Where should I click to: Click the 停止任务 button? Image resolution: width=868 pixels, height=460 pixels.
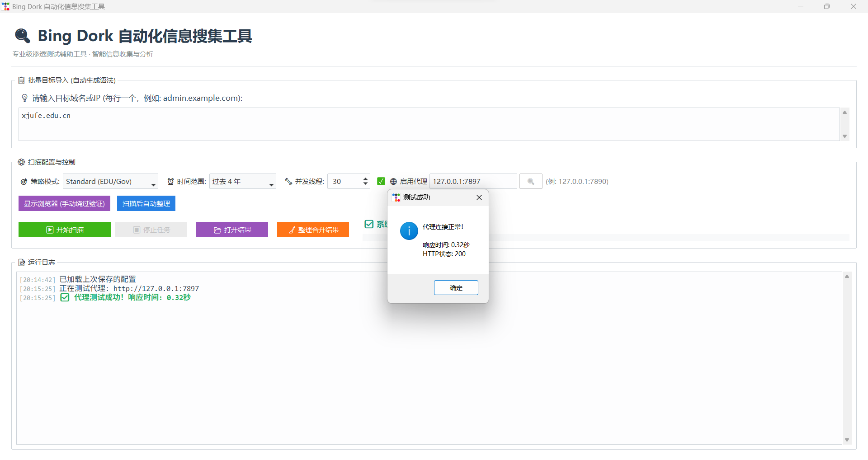click(x=151, y=230)
